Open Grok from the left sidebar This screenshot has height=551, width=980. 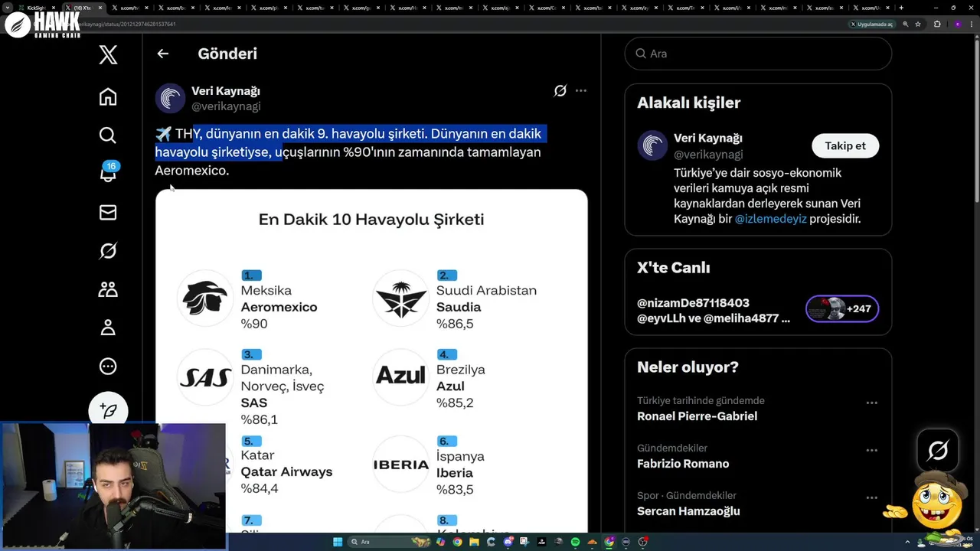click(x=108, y=251)
